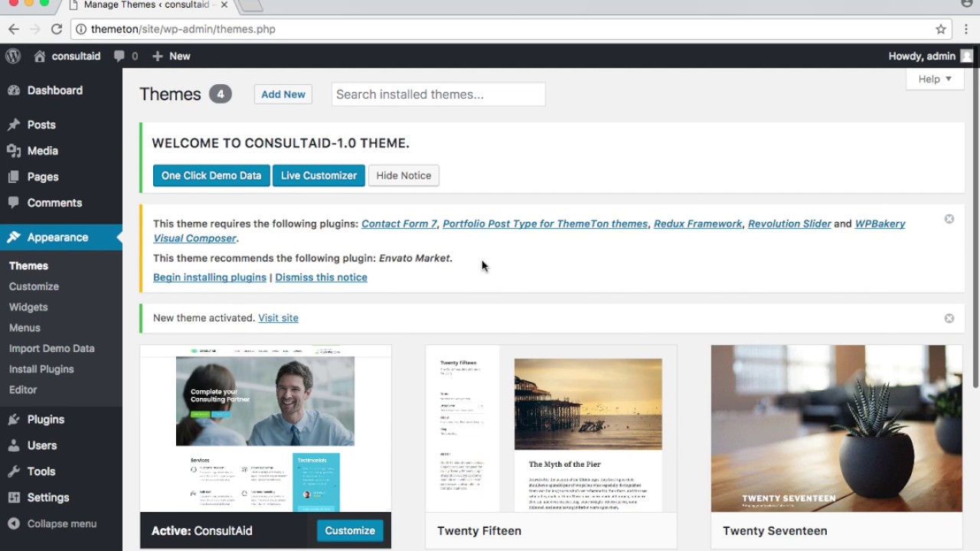Image resolution: width=980 pixels, height=551 pixels.
Task: Dismiss the 'New theme activated' notice
Action: click(x=949, y=318)
